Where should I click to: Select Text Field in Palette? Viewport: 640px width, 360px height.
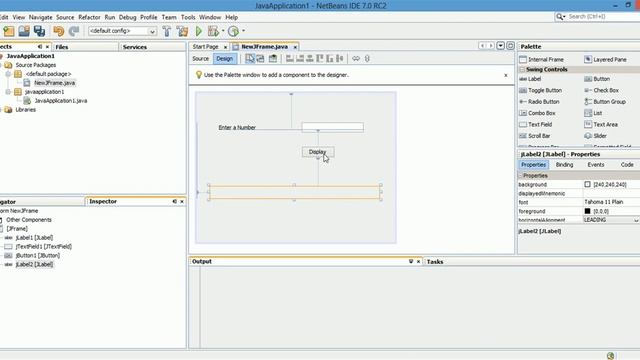(x=536, y=124)
